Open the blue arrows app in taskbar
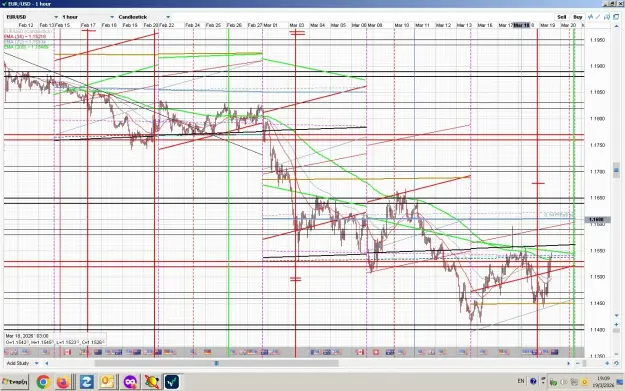This screenshot has width=625, height=391. pos(86,382)
